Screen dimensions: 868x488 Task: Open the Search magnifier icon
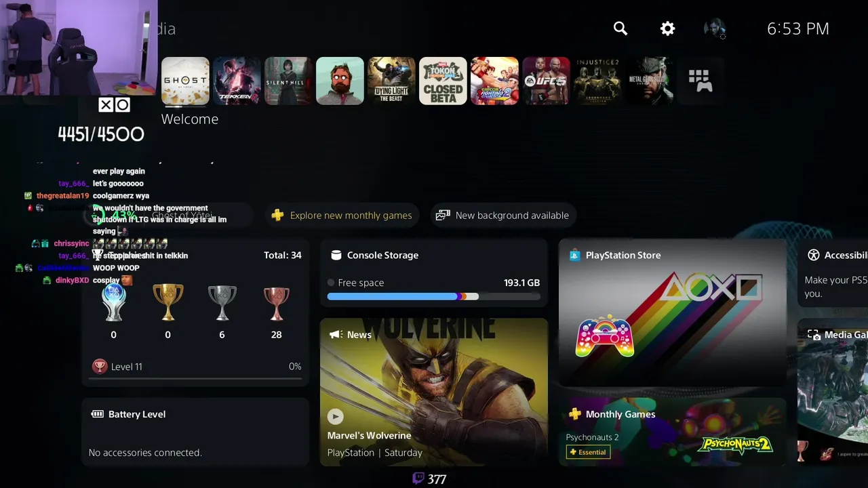[620, 28]
